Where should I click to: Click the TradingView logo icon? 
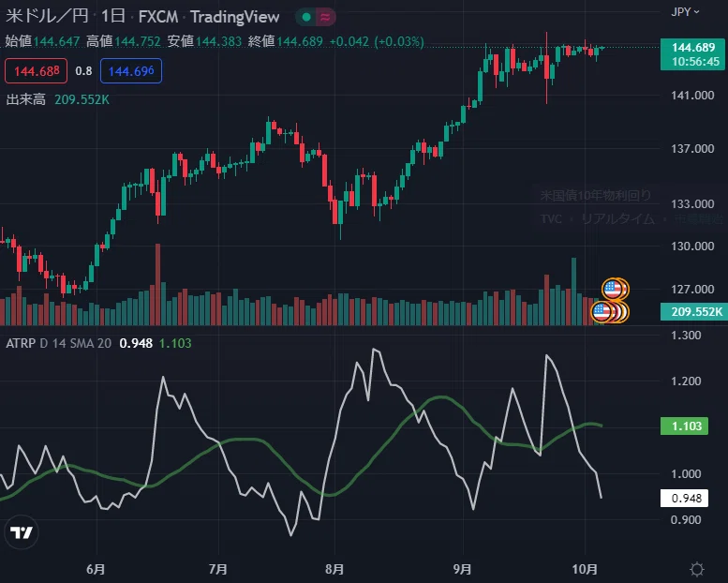click(x=21, y=532)
